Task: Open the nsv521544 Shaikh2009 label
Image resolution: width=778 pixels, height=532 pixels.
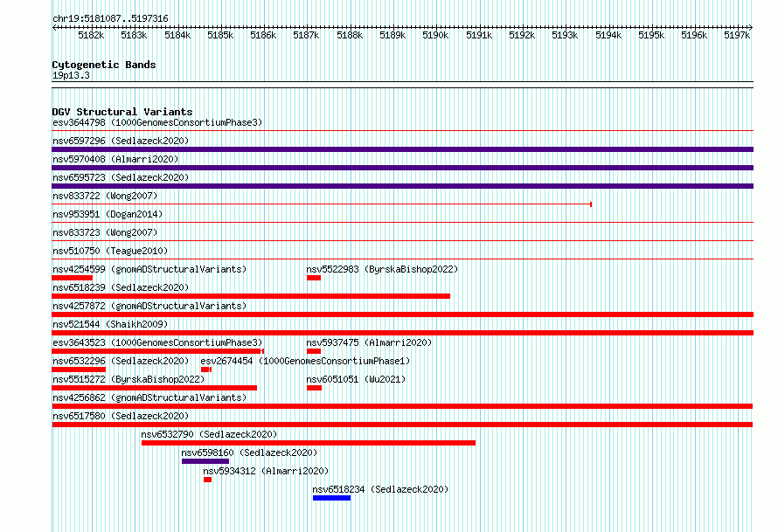Action: (110, 324)
